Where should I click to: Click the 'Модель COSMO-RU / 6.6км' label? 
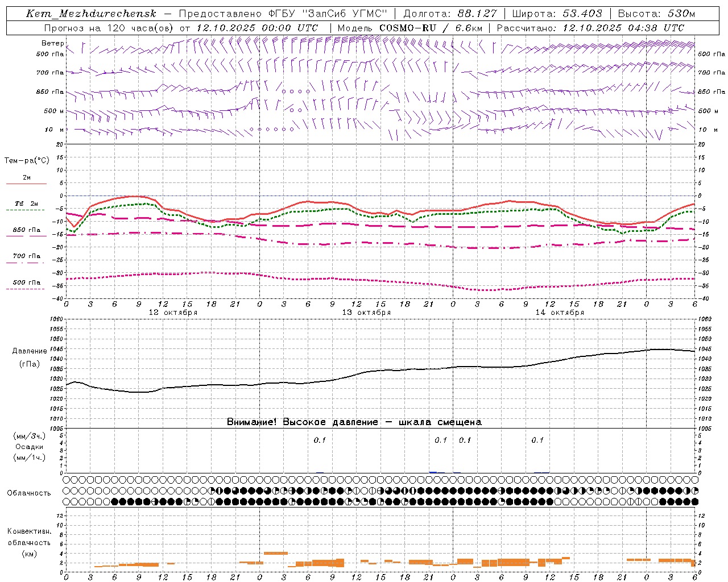409,28
